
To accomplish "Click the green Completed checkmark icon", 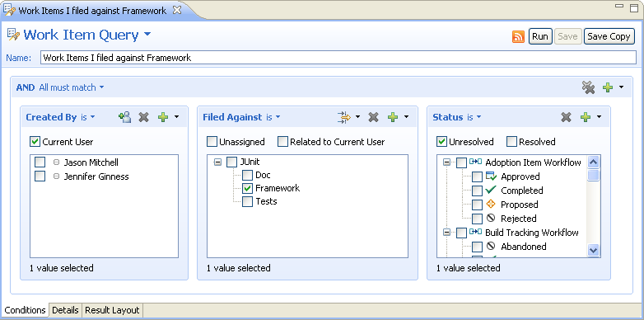I will tap(491, 190).
